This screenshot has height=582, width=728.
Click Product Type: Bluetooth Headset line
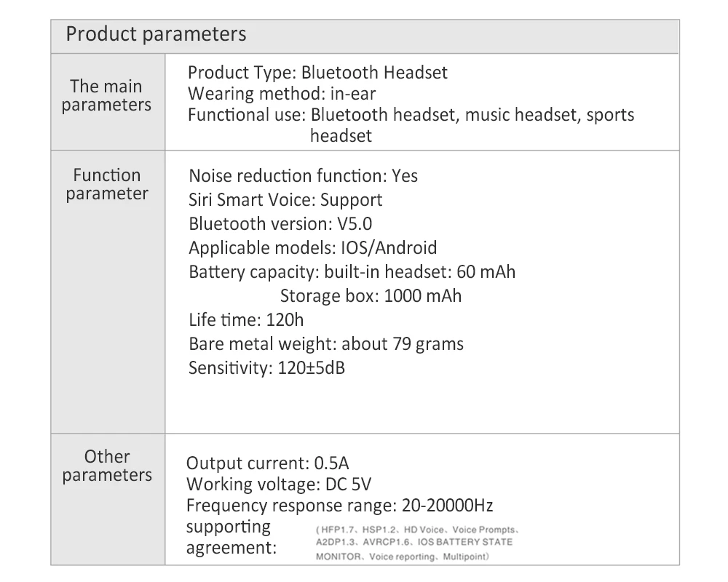(x=317, y=73)
